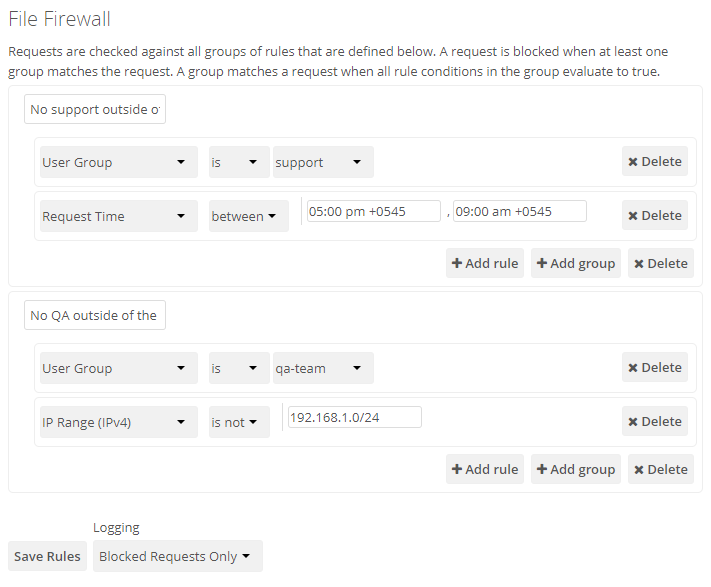The width and height of the screenshot is (711, 587).
Task: Add group below the support rules
Action: [575, 264]
